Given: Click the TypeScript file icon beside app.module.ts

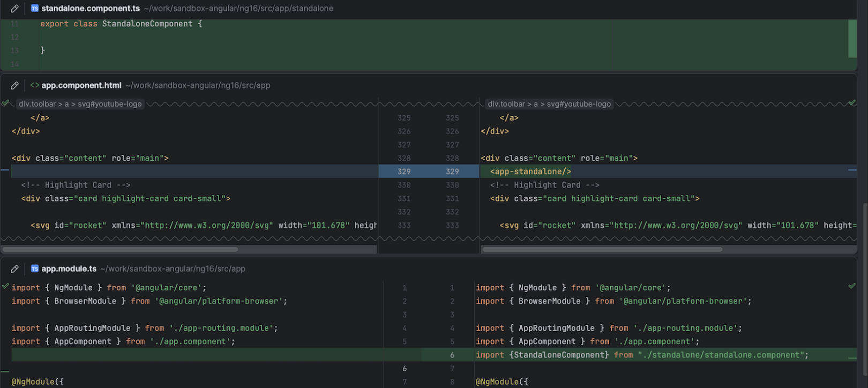Looking at the screenshot, I should click(35, 268).
